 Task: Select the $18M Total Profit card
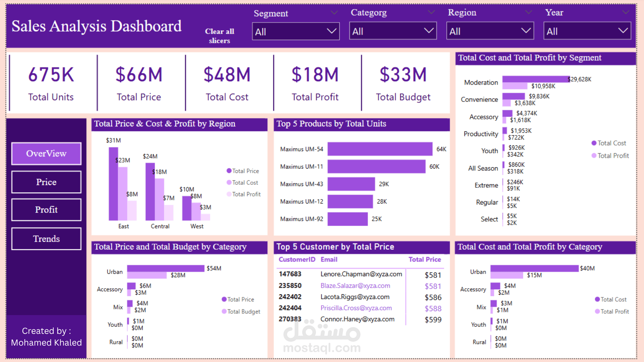(x=315, y=83)
